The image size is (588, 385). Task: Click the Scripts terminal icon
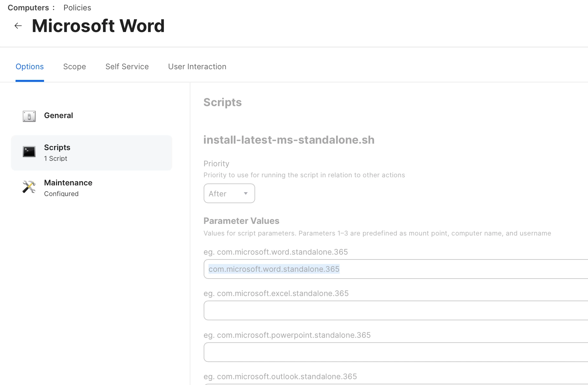coord(29,151)
